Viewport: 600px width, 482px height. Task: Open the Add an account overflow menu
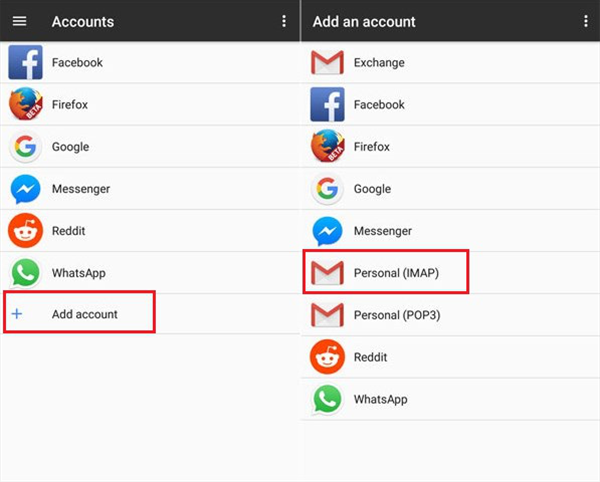[586, 21]
